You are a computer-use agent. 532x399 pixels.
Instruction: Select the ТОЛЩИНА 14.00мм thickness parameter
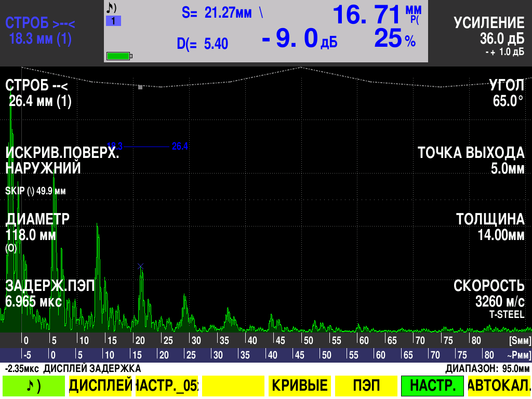pos(490,227)
